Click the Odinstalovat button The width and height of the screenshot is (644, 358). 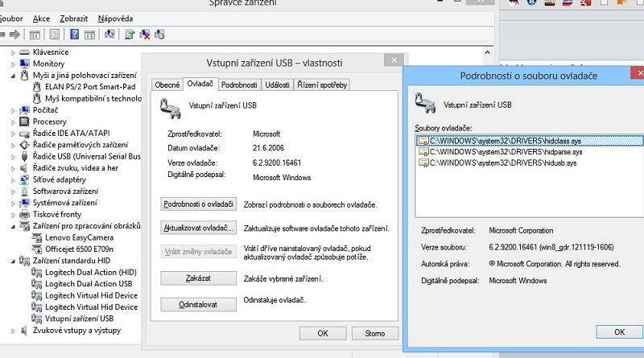pyautogui.click(x=198, y=305)
